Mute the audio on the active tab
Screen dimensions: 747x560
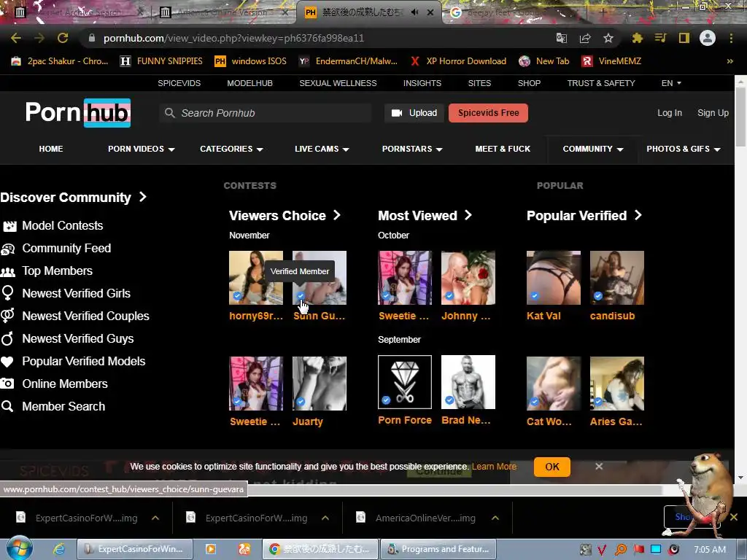[414, 12]
